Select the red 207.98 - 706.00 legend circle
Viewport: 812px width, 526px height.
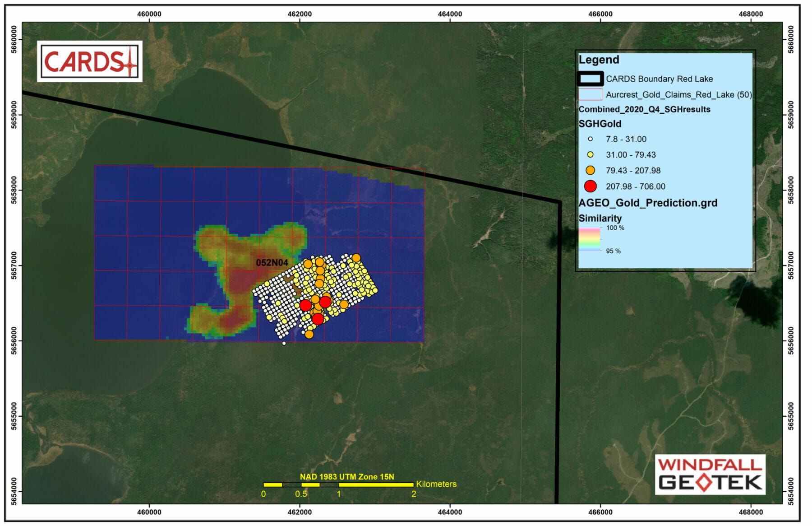[590, 186]
